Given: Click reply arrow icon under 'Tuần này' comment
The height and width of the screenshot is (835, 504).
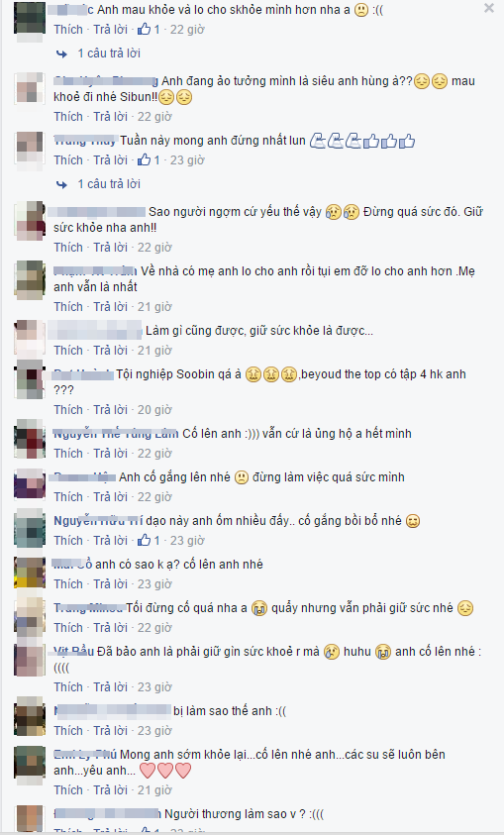Looking at the screenshot, I should tap(61, 184).
